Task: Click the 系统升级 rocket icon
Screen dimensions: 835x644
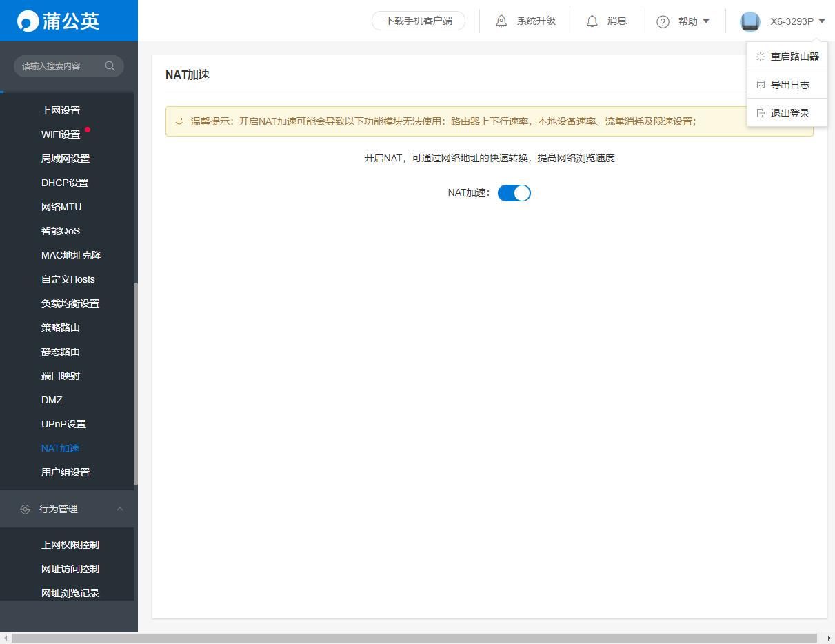Action: 501,21
